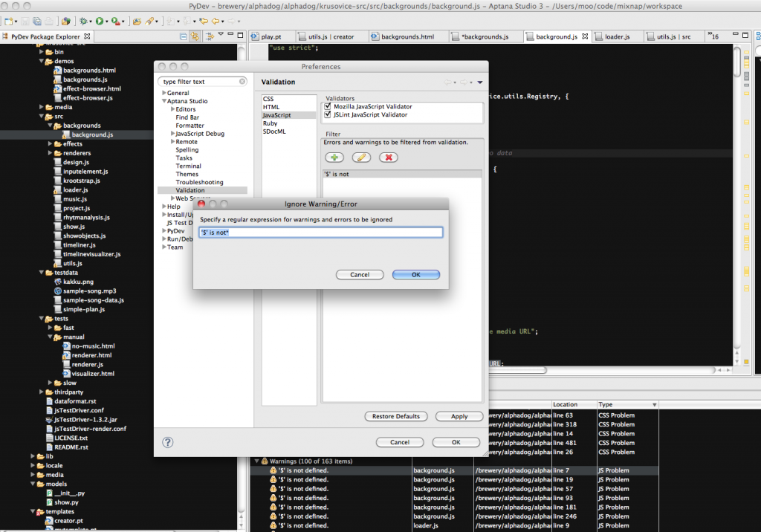
Task: Switch to the utils.js | src tab
Action: tap(673, 36)
